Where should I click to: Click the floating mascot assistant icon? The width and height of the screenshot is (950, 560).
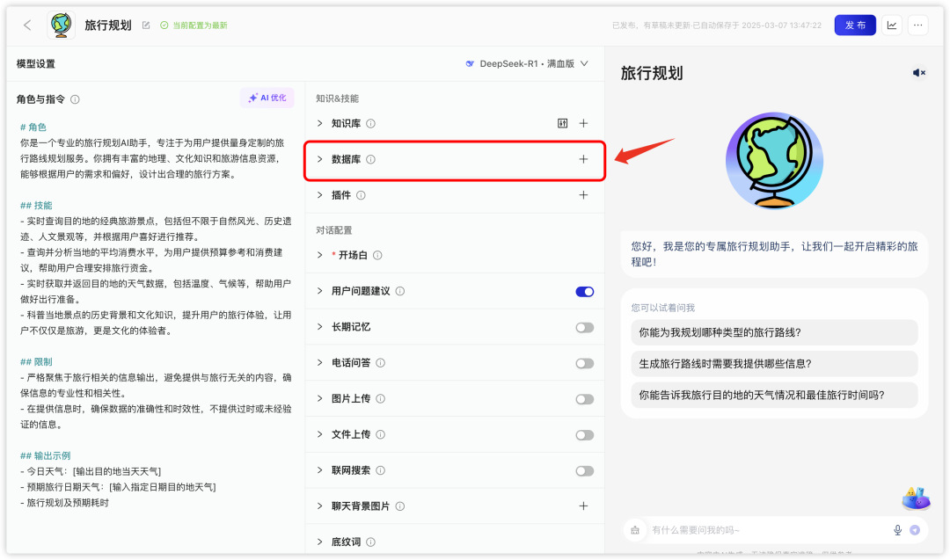(916, 498)
